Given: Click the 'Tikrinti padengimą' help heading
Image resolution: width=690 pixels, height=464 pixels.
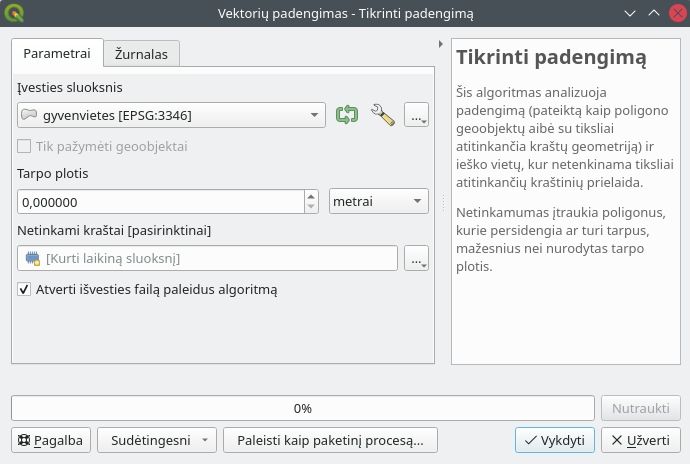Looking at the screenshot, I should click(551, 58).
